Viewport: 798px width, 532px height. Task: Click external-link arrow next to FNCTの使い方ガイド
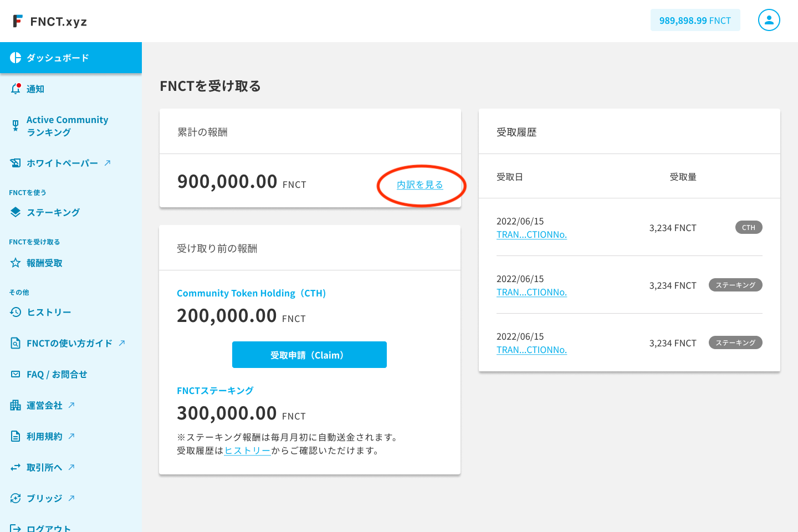pos(122,343)
